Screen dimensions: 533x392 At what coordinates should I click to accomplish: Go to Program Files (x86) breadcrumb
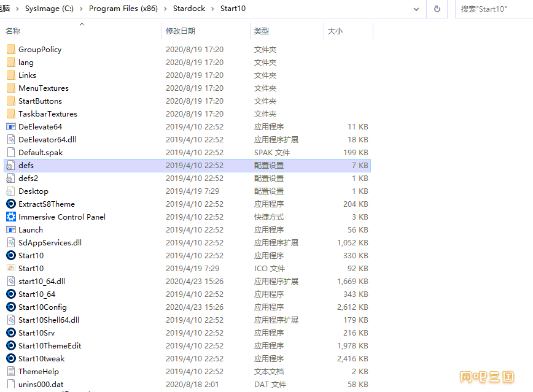pyautogui.click(x=123, y=9)
